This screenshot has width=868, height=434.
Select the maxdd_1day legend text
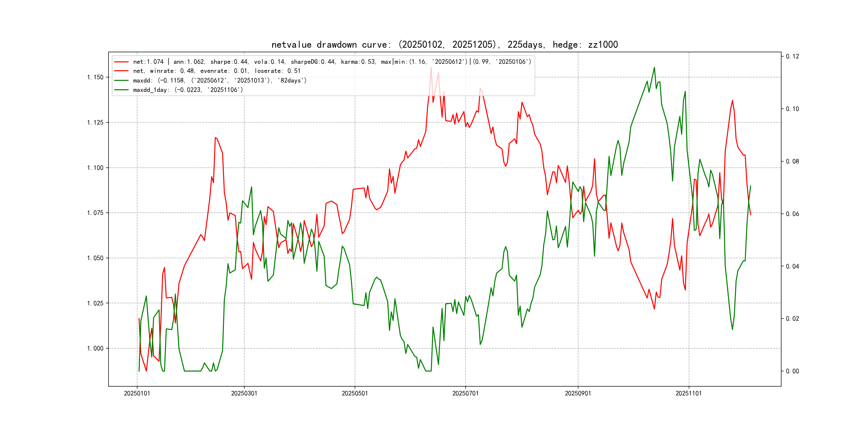188,90
